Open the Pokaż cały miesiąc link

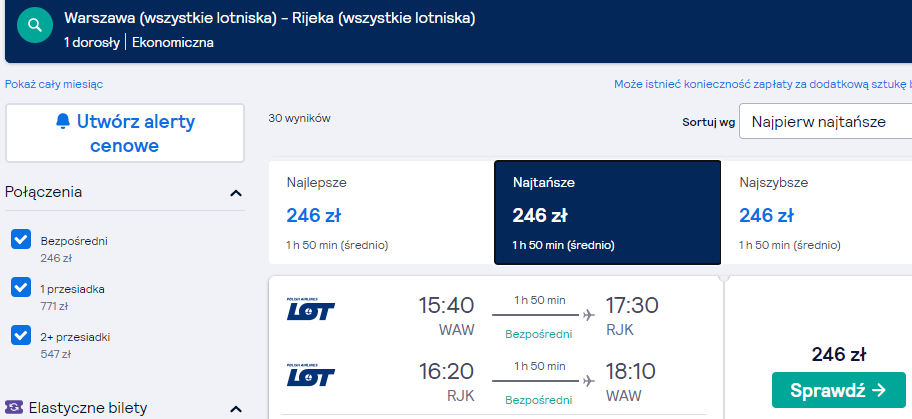click(54, 84)
